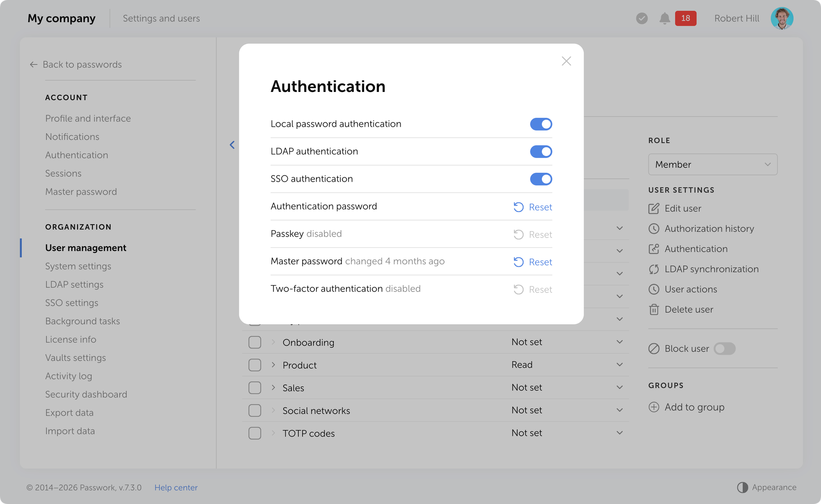Select Security dashboard menu item
This screenshot has height=504, width=821.
(86, 394)
